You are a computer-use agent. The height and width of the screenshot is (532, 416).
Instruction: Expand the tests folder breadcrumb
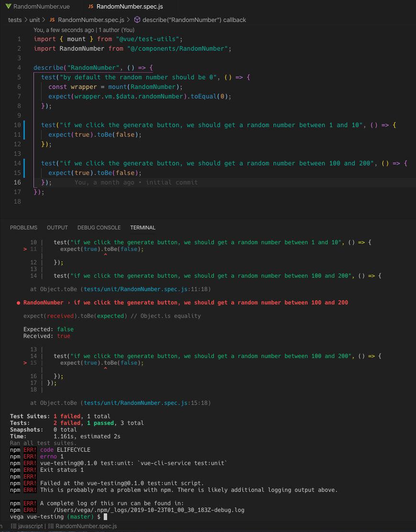(15, 20)
